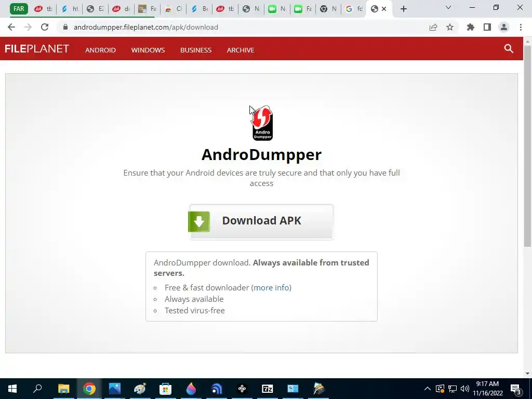Screen dimensions: 532x399
Task: Click the AndroDumpper app icon
Action: (262, 123)
